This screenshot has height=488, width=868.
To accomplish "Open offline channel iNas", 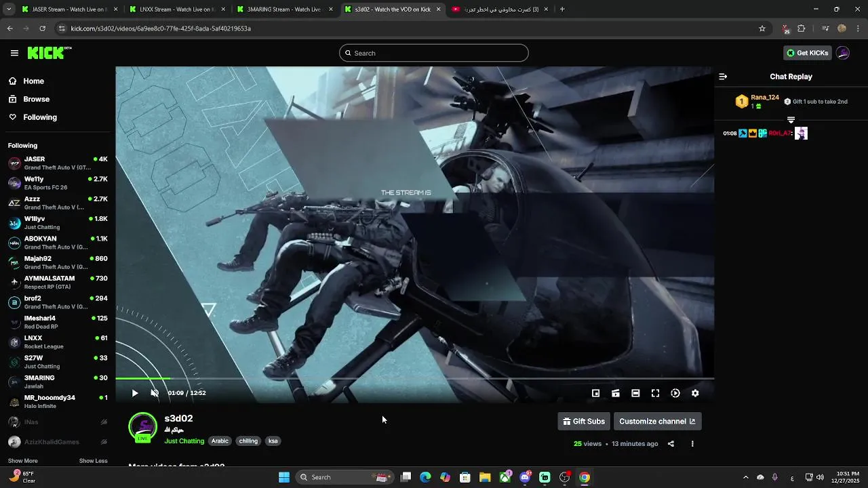I will point(58,422).
